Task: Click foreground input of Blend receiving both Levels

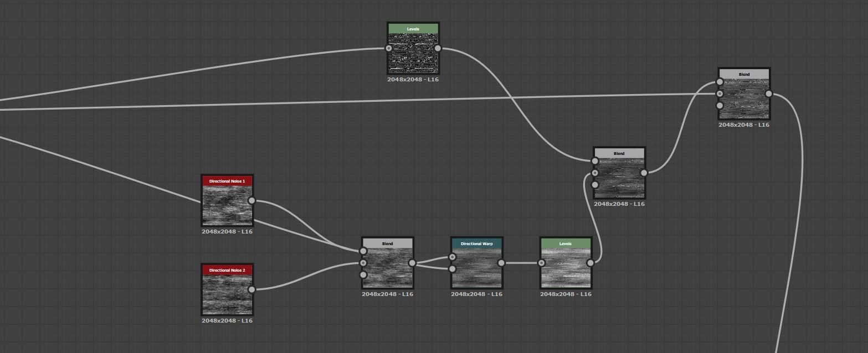Action: pyautogui.click(x=595, y=161)
